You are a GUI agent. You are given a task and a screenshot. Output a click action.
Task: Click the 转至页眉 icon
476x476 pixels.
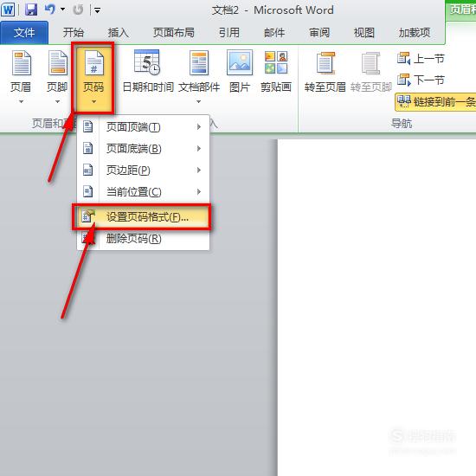tap(325, 63)
